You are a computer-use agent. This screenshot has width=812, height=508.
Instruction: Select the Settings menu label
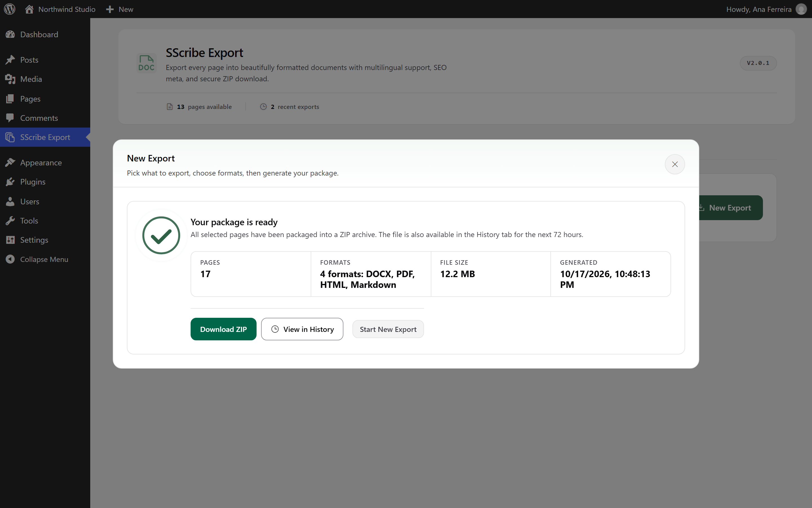point(34,240)
